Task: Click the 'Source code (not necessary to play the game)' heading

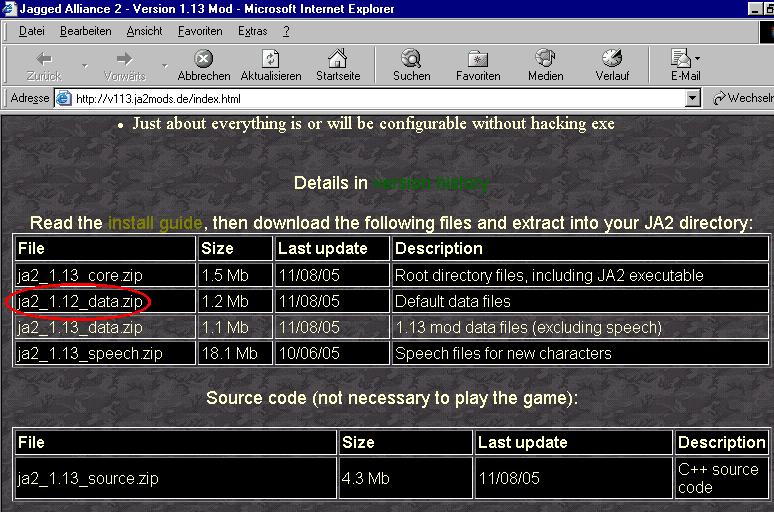Action: [392, 398]
